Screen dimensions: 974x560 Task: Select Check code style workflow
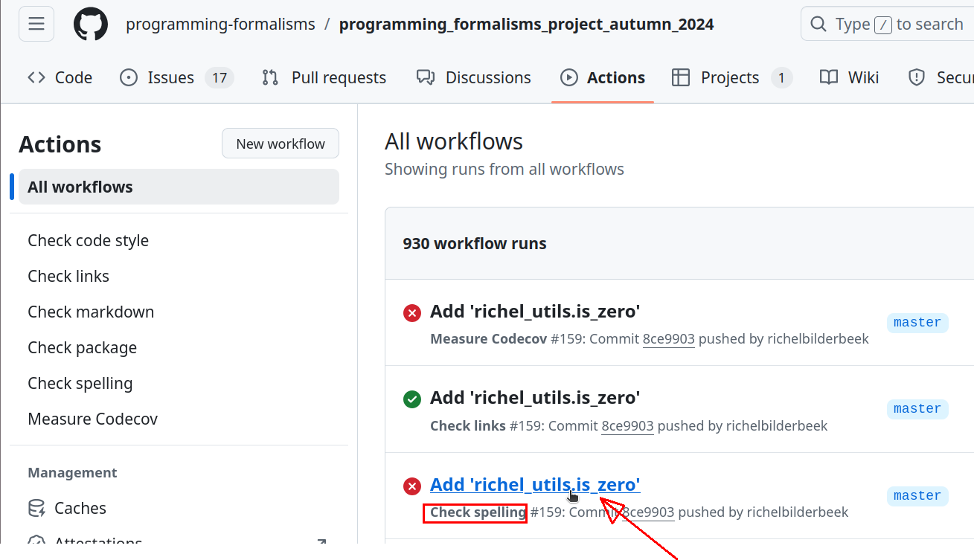pos(88,240)
